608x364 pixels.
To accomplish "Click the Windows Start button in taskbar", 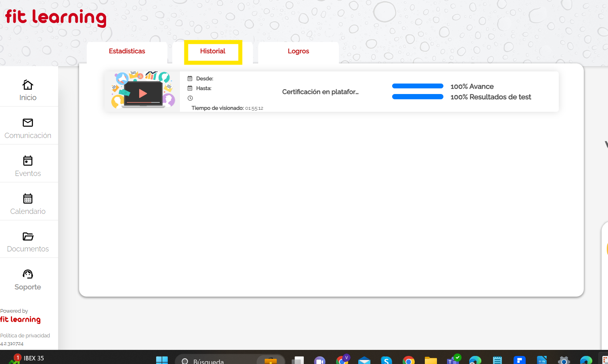I will tap(162, 360).
